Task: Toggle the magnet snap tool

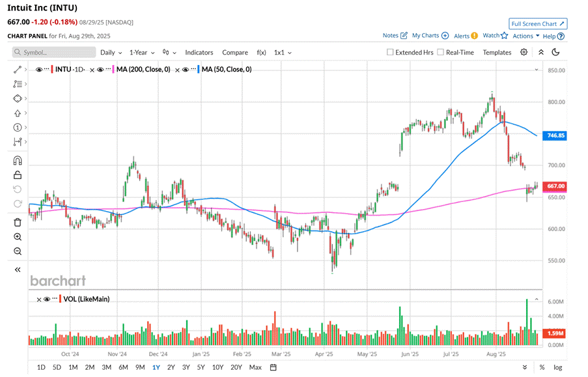Action: [17, 161]
